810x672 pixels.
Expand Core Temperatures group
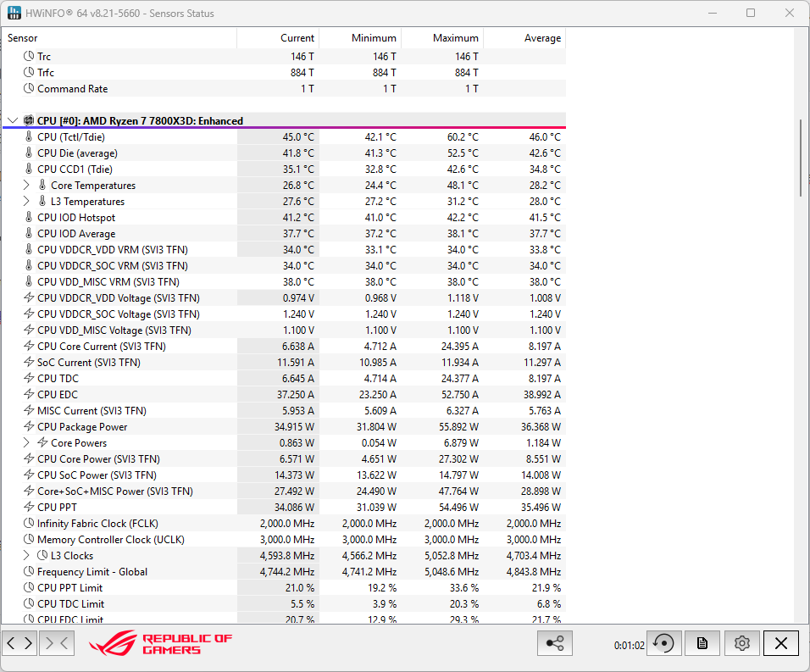pyautogui.click(x=26, y=185)
